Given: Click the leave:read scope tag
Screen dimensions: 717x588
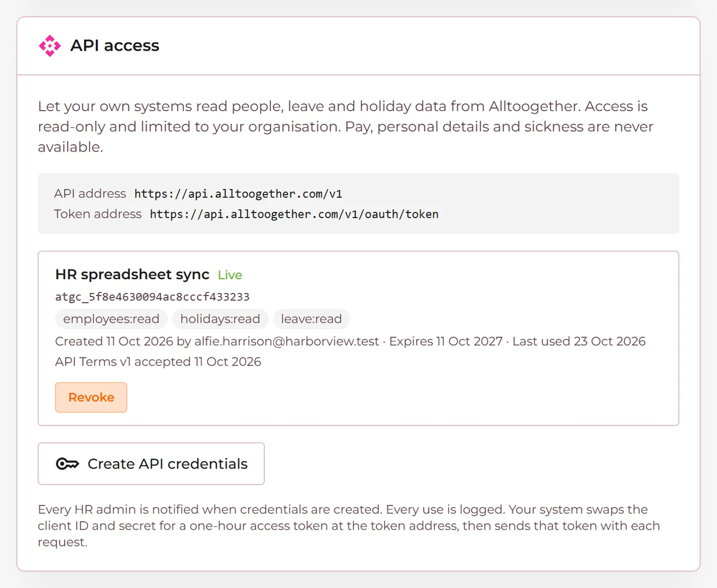Looking at the screenshot, I should [311, 319].
